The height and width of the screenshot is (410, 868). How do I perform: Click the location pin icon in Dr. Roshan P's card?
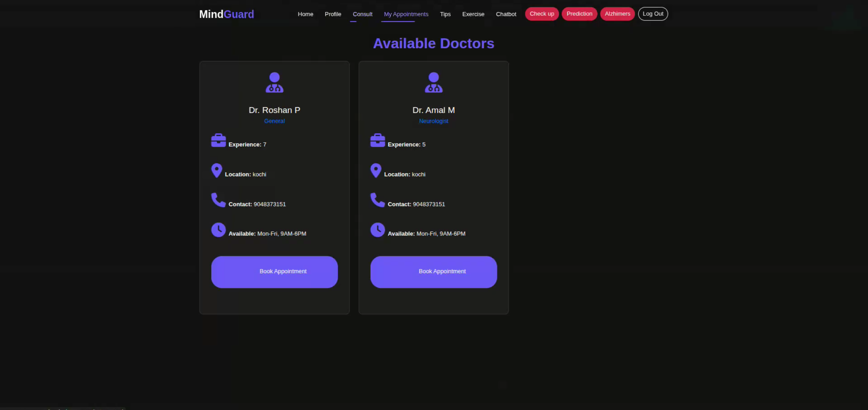click(217, 170)
